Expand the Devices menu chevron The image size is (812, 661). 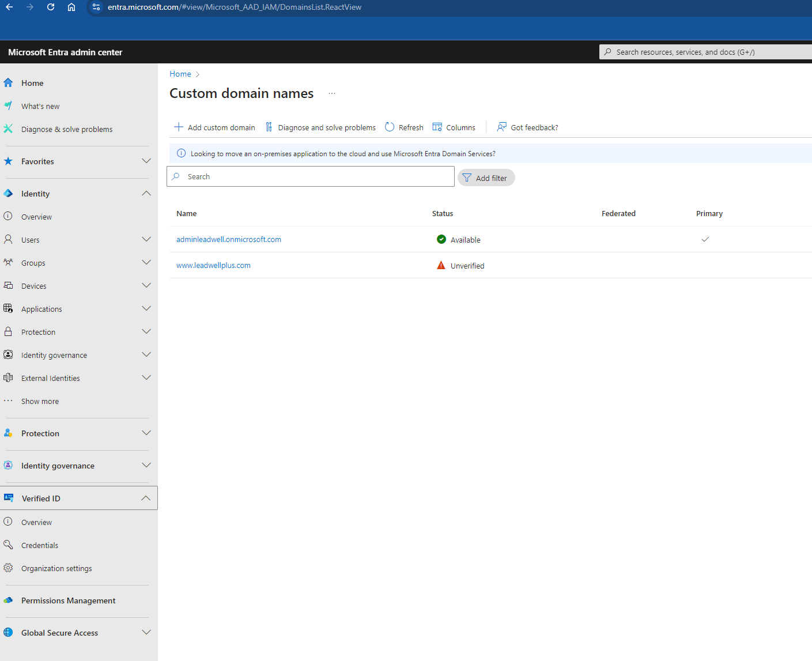[146, 285]
